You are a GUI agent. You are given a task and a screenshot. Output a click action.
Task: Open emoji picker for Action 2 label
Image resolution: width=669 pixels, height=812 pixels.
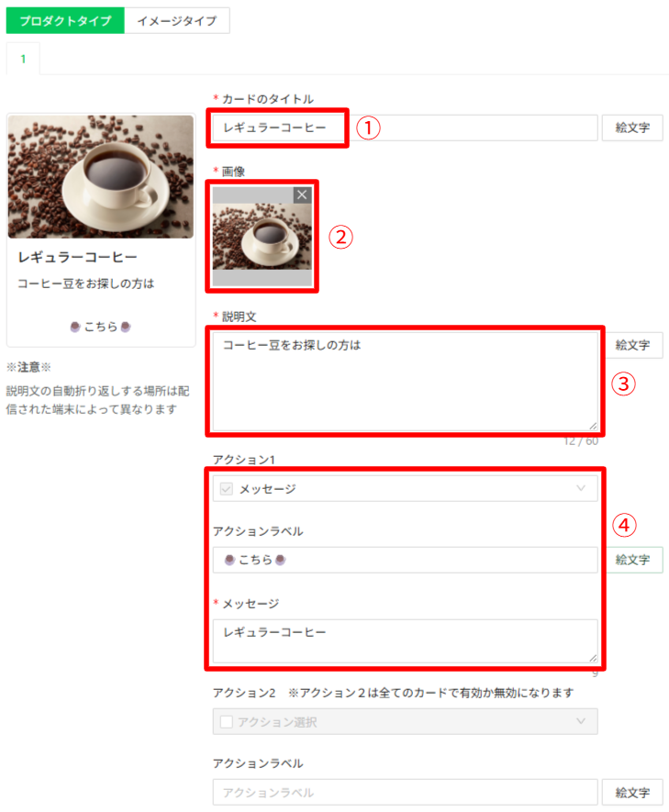[632, 793]
